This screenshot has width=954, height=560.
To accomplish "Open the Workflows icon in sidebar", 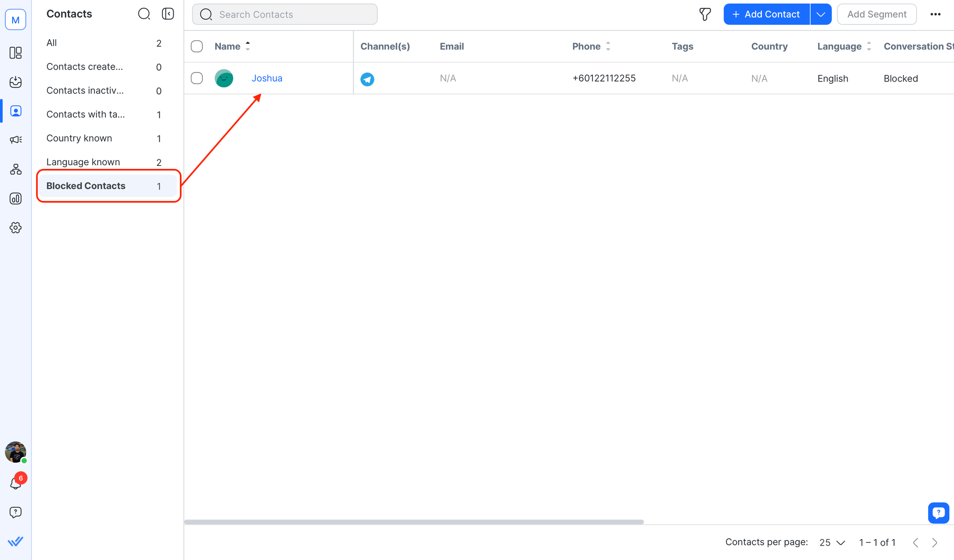I will (x=15, y=169).
